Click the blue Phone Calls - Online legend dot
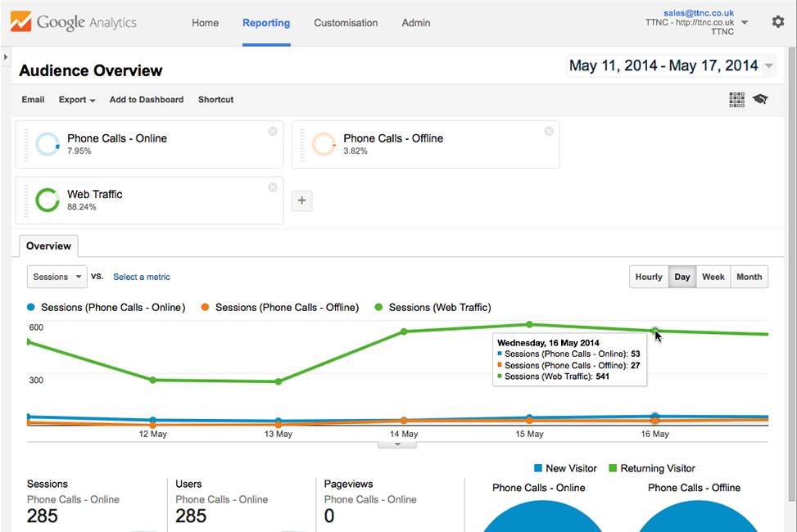Screen dimensions: 797x532 click(31, 308)
